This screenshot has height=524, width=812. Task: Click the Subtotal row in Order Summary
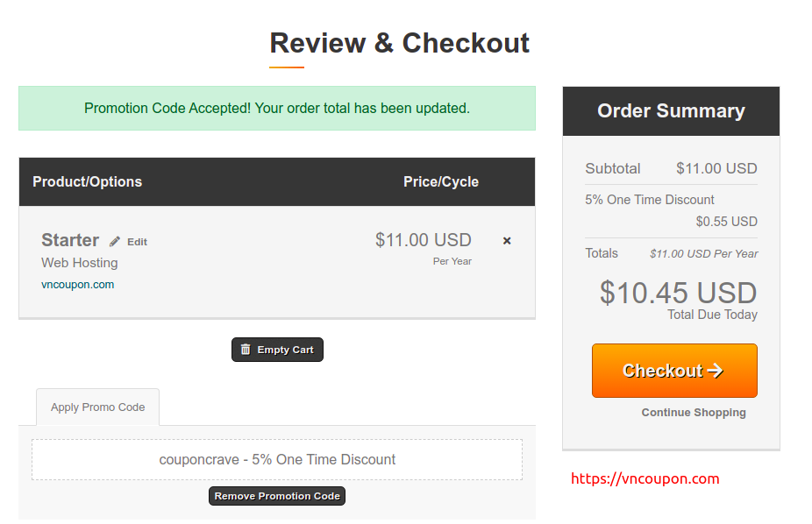point(671,168)
